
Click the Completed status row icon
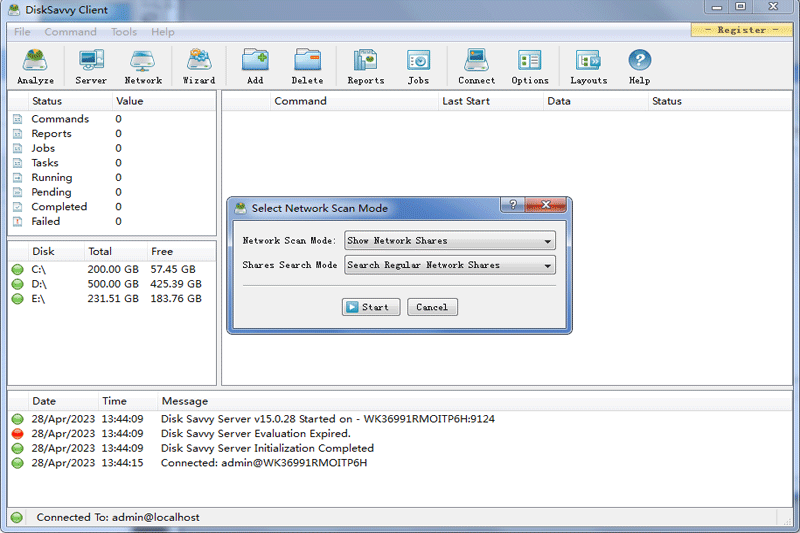point(17,207)
